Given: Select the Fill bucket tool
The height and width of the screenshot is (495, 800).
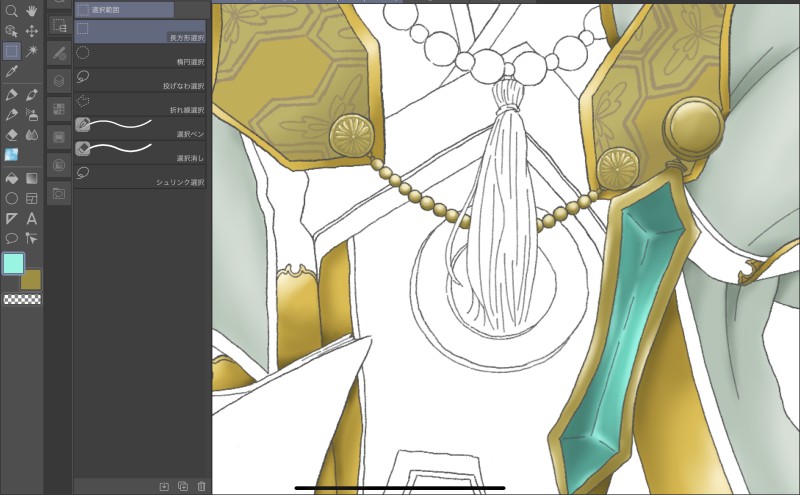Looking at the screenshot, I should [11, 178].
